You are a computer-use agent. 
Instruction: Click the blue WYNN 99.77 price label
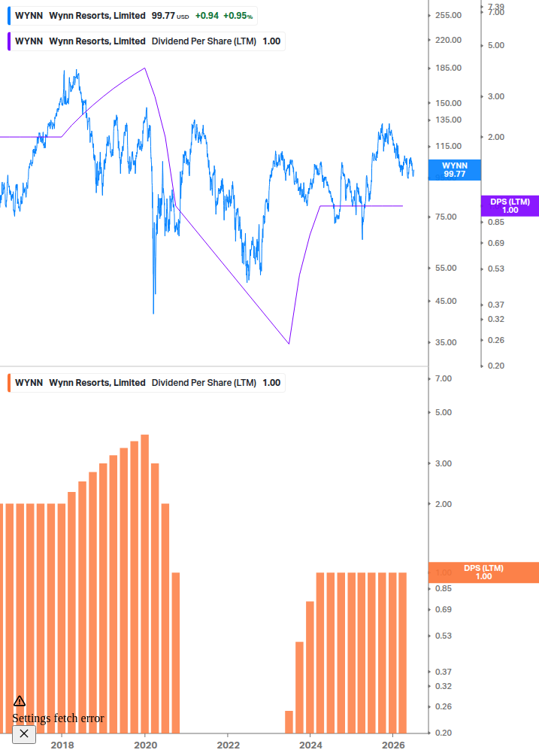pos(455,170)
